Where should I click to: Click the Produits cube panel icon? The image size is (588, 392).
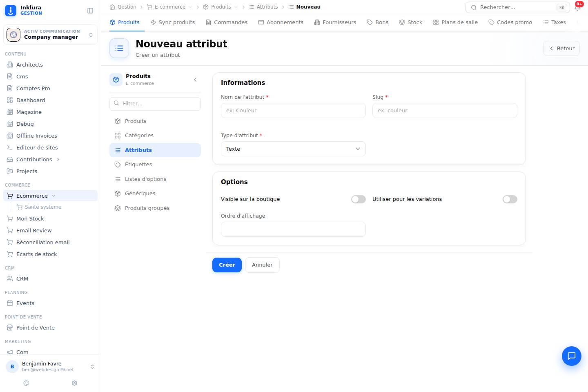116,80
